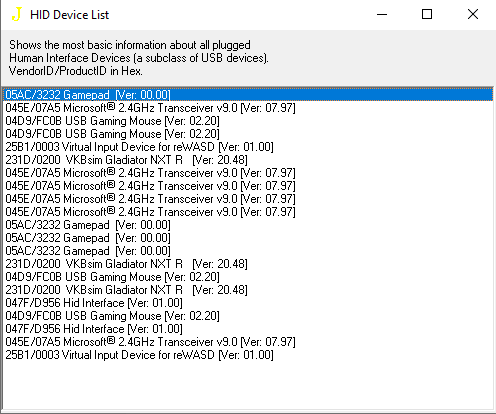
Task: Click the HID Device List title text
Action: (x=69, y=15)
